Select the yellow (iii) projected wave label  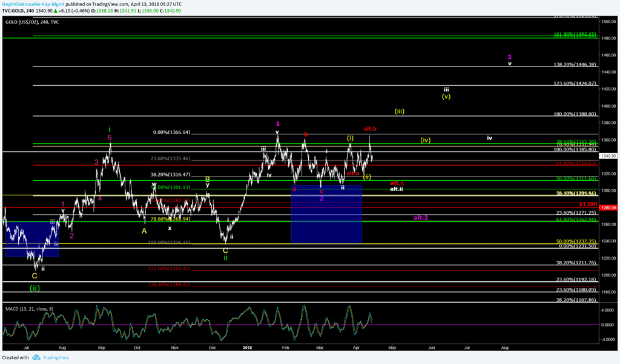pos(399,111)
